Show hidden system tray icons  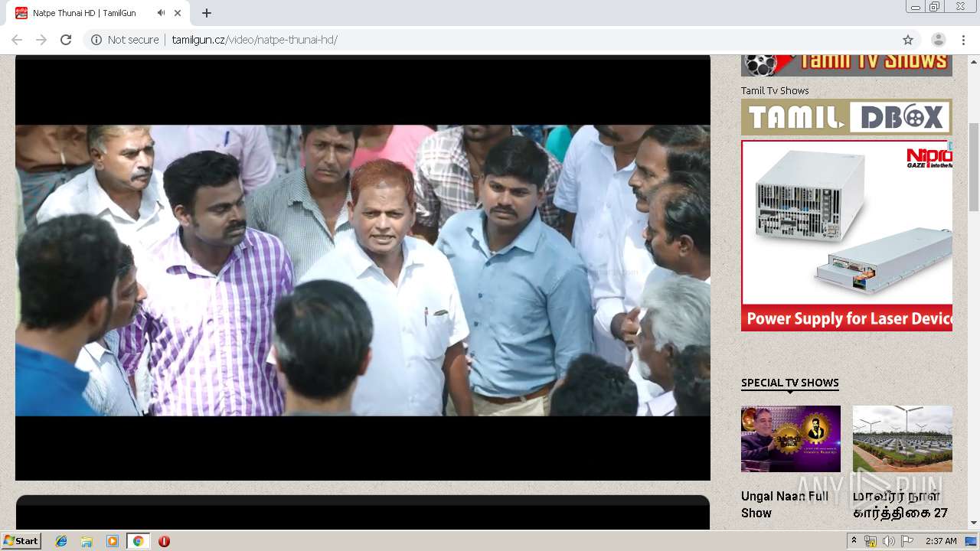pyautogui.click(x=854, y=541)
